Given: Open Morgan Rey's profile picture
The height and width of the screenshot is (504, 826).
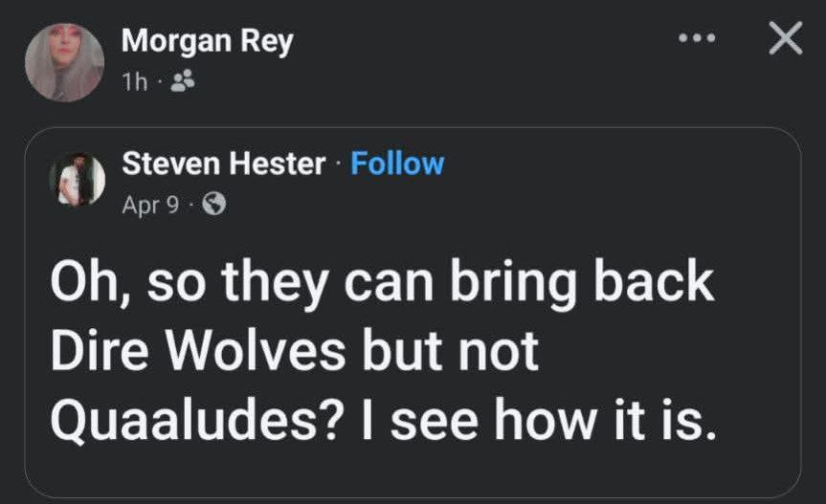Looking at the screenshot, I should (64, 62).
